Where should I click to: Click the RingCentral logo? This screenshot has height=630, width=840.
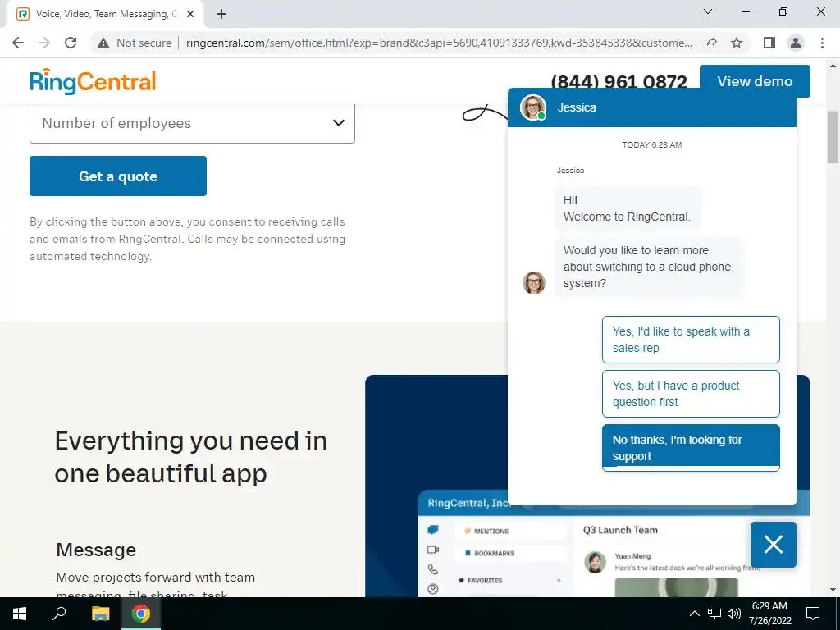coord(93,82)
